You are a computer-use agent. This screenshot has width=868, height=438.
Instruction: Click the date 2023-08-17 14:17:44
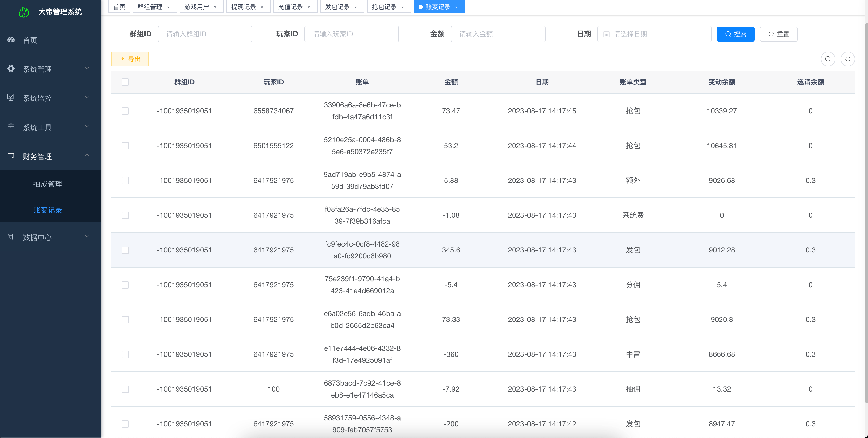click(x=542, y=146)
